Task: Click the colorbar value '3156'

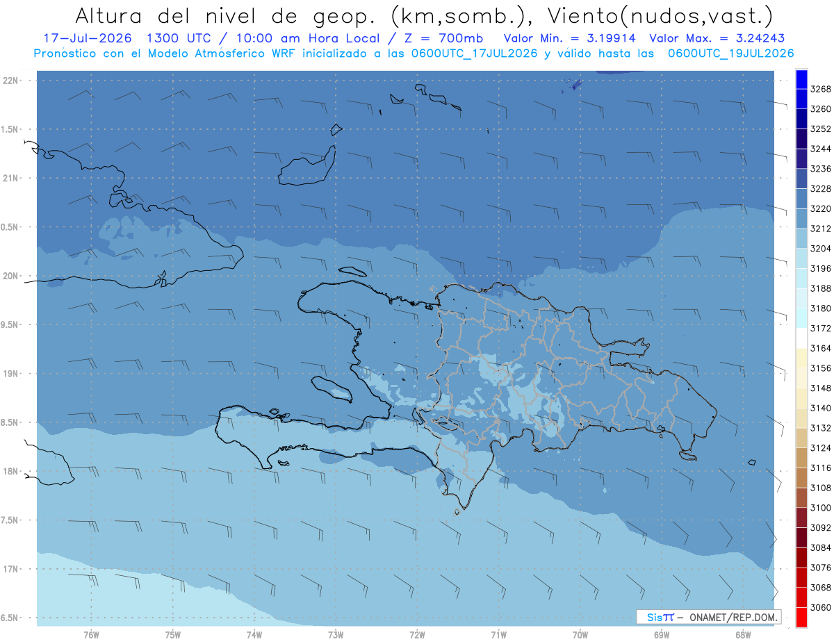Action: (821, 368)
